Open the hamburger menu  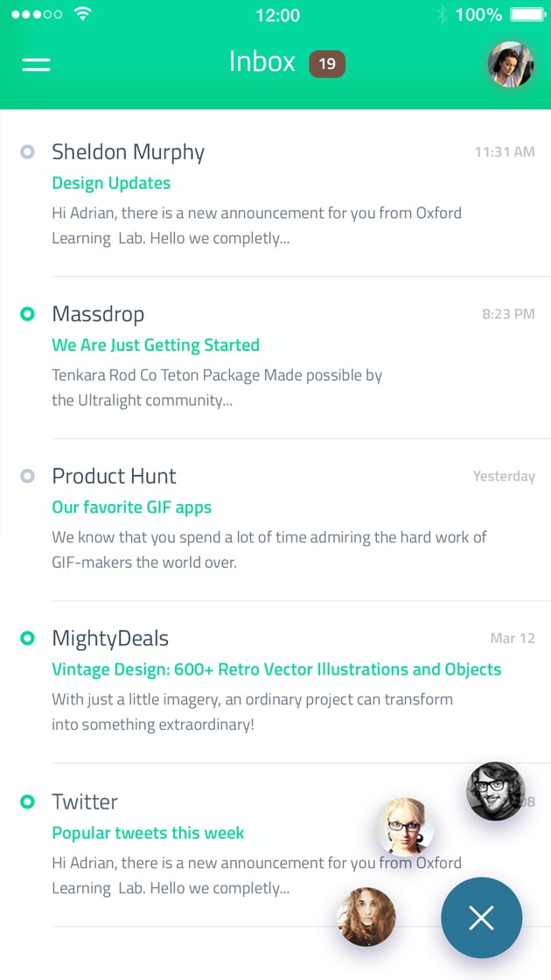point(36,65)
